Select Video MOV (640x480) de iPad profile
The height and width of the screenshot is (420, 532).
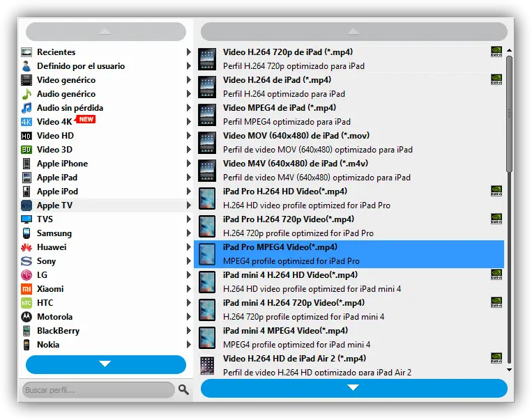coord(349,142)
